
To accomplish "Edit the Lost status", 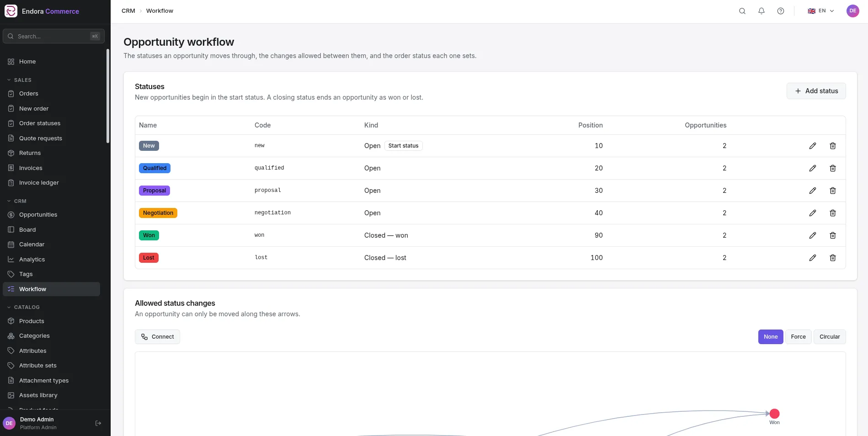I will pyautogui.click(x=813, y=258).
